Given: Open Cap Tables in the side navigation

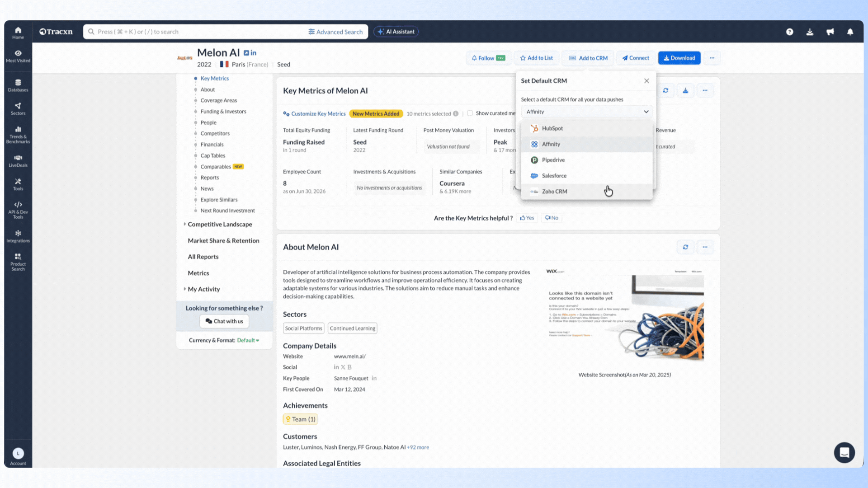Looking at the screenshot, I should tap(212, 155).
